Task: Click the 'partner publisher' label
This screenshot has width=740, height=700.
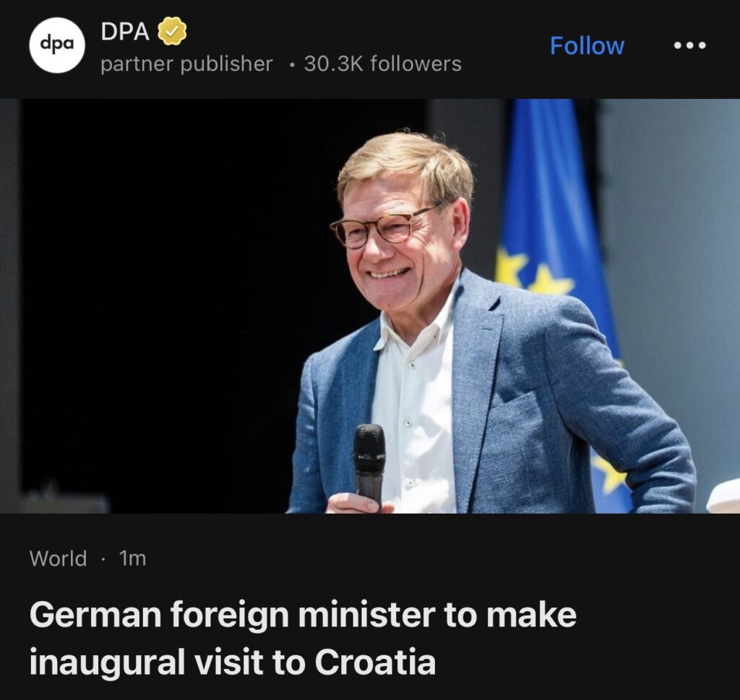Action: (186, 64)
